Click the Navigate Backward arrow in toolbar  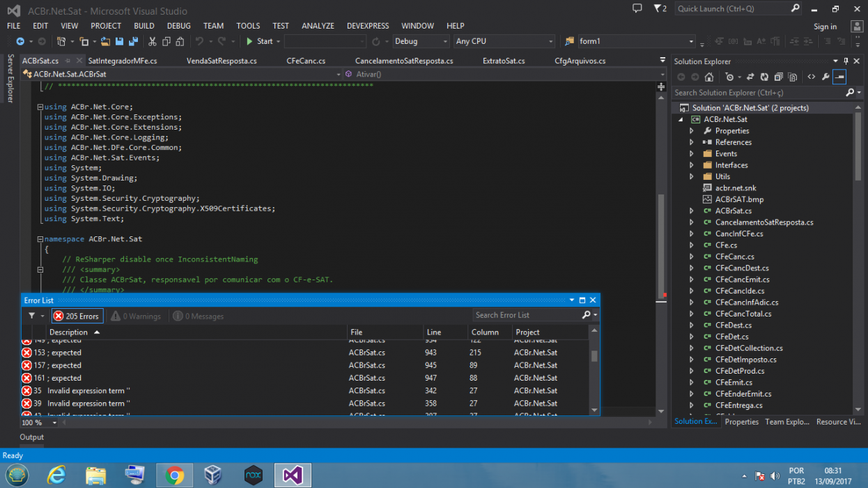click(x=20, y=42)
